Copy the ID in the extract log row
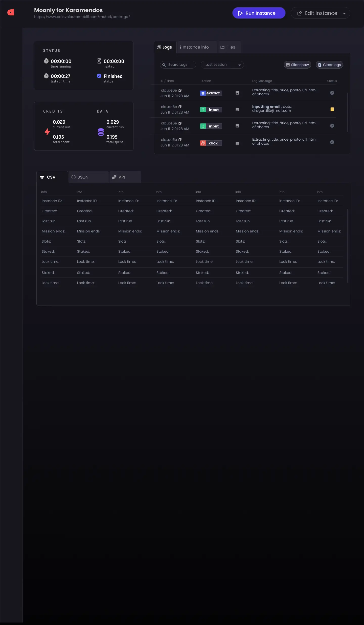 click(180, 90)
